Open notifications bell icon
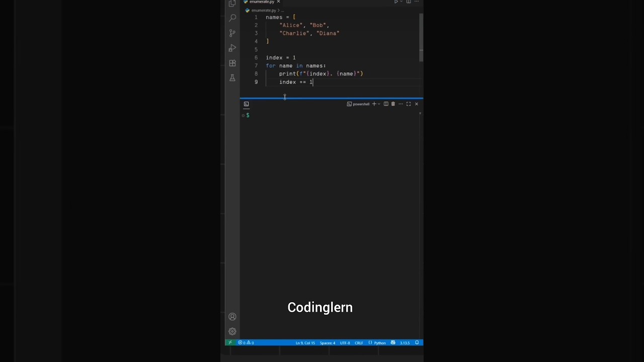This screenshot has height=362, width=644. point(417,343)
